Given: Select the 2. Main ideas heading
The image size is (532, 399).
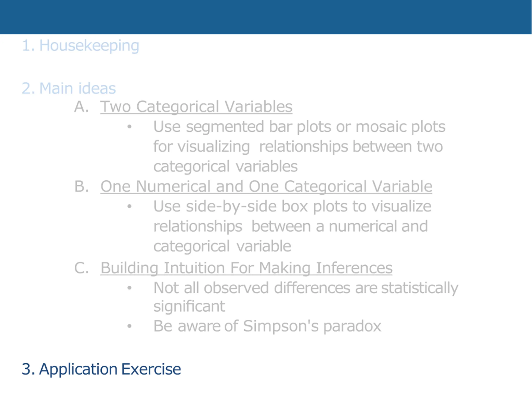Looking at the screenshot, I should click(69, 88).
